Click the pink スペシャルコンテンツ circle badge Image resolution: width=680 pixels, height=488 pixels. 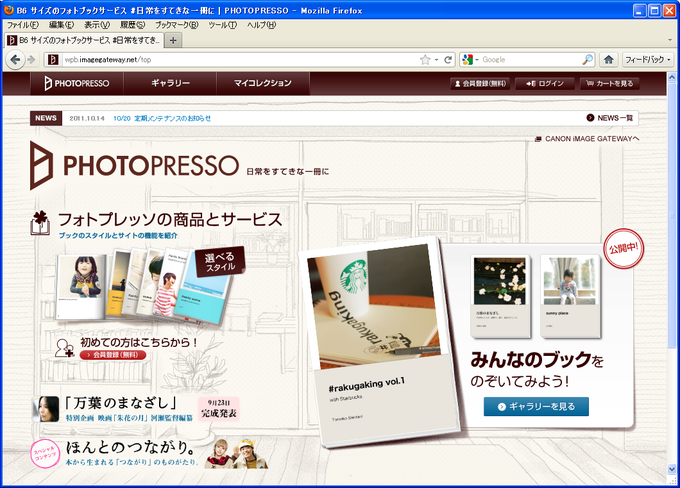[45, 454]
